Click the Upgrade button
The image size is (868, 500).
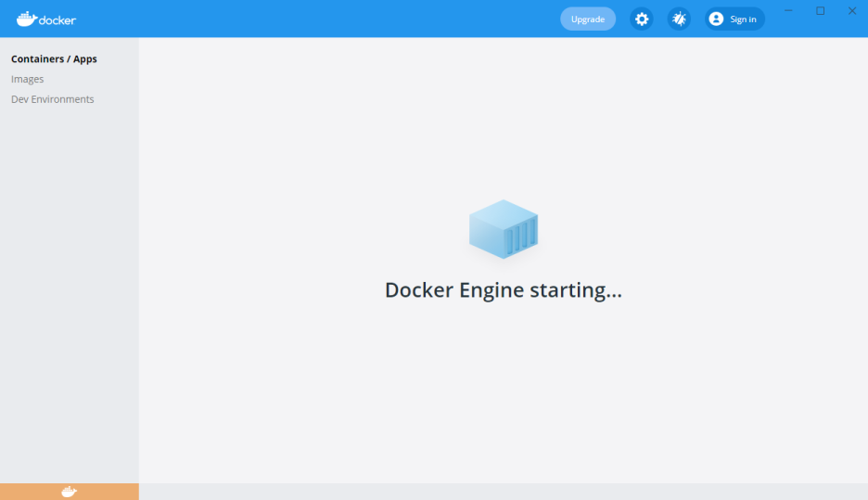588,19
